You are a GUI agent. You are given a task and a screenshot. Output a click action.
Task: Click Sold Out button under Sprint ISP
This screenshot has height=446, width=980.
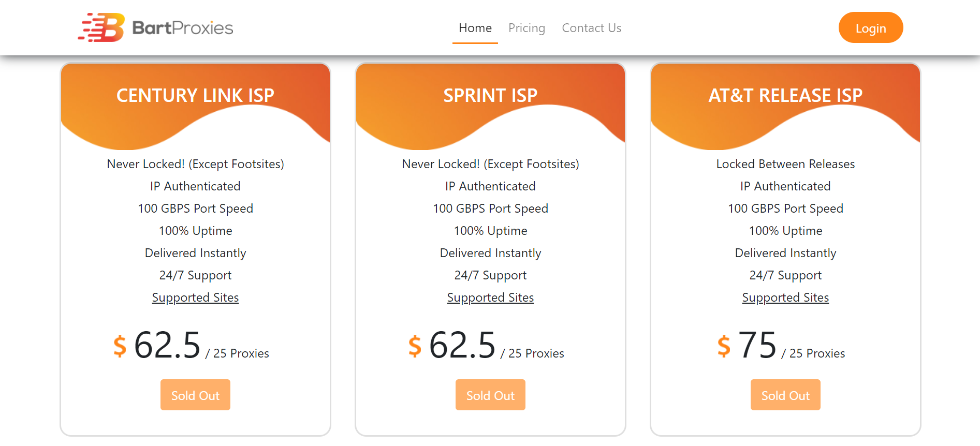pos(490,395)
